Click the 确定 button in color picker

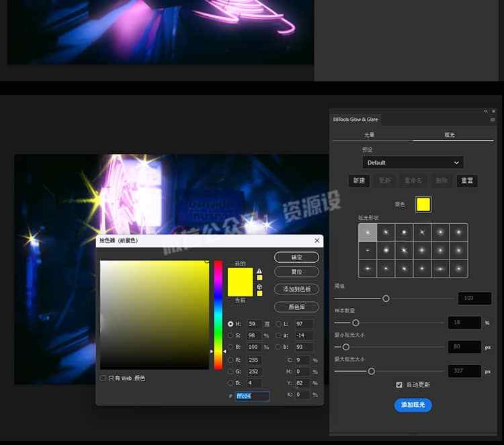[x=296, y=257]
